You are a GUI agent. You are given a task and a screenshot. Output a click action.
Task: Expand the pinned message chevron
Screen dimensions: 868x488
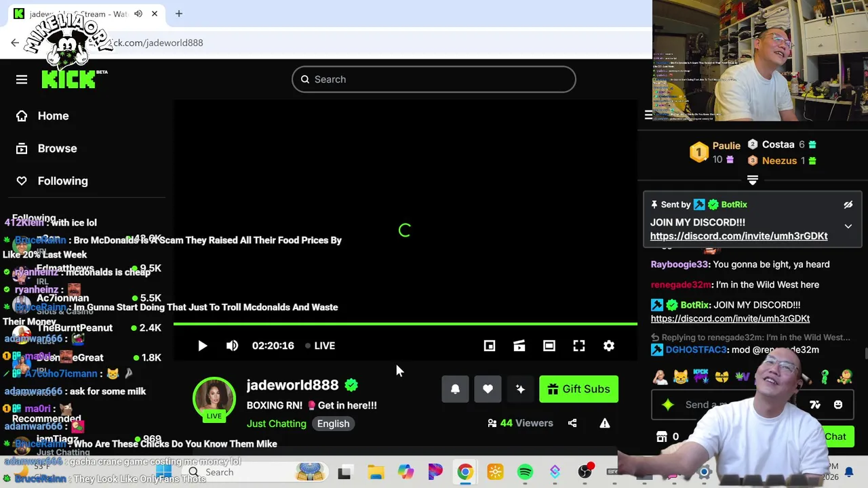click(848, 226)
